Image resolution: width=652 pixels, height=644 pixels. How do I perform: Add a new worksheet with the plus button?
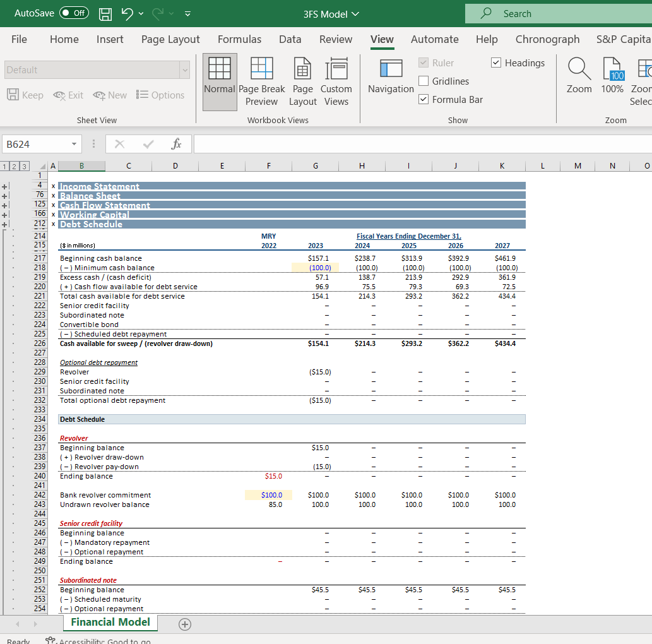point(184,624)
